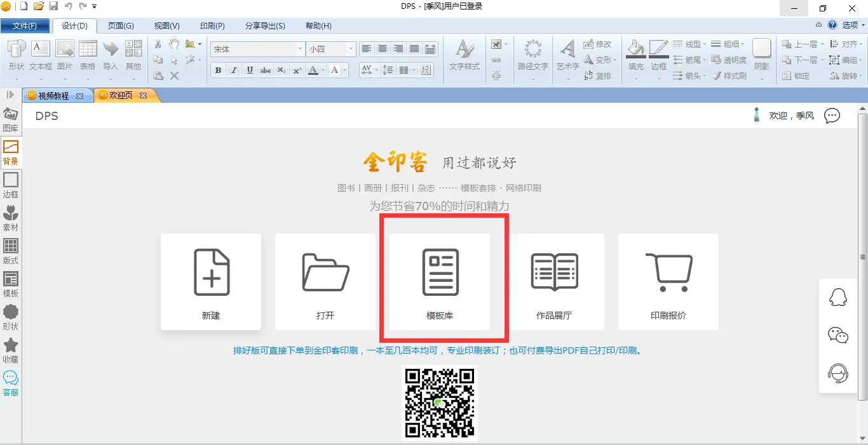Open the 印刷报价 shopping cart tile
The width and height of the screenshot is (868, 445).
pyautogui.click(x=668, y=281)
